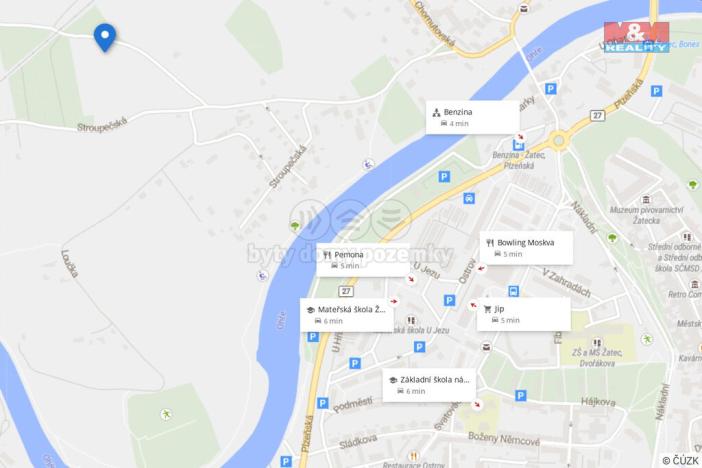Viewport: 702px width, 468px height.
Task: Click the Muzeum pivovarnictví museum icon
Action: pos(646,199)
